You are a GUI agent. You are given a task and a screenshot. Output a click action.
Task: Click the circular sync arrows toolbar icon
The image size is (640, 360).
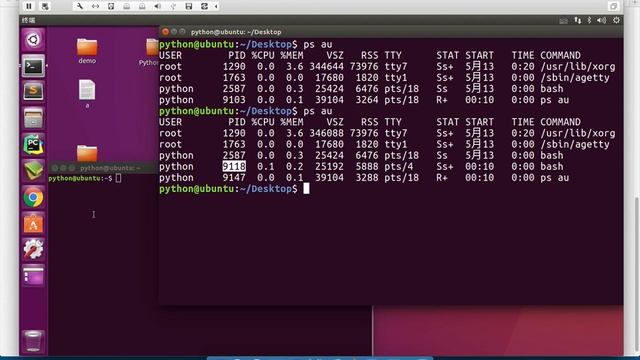click(204, 6)
